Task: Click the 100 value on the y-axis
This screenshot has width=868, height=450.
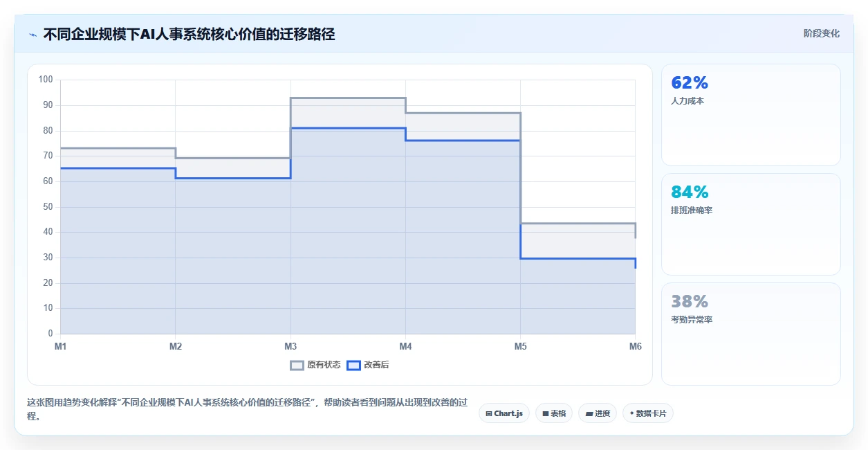Action: tap(46, 80)
